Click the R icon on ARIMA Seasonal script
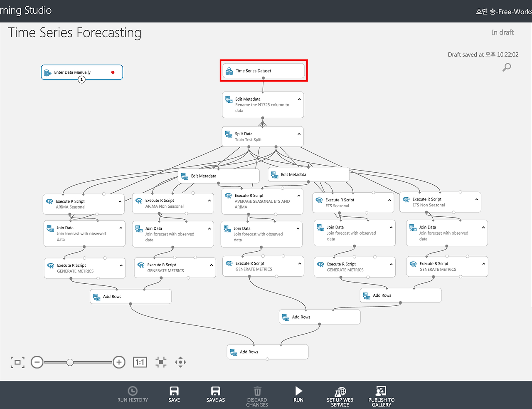The height and width of the screenshot is (409, 532). click(50, 201)
